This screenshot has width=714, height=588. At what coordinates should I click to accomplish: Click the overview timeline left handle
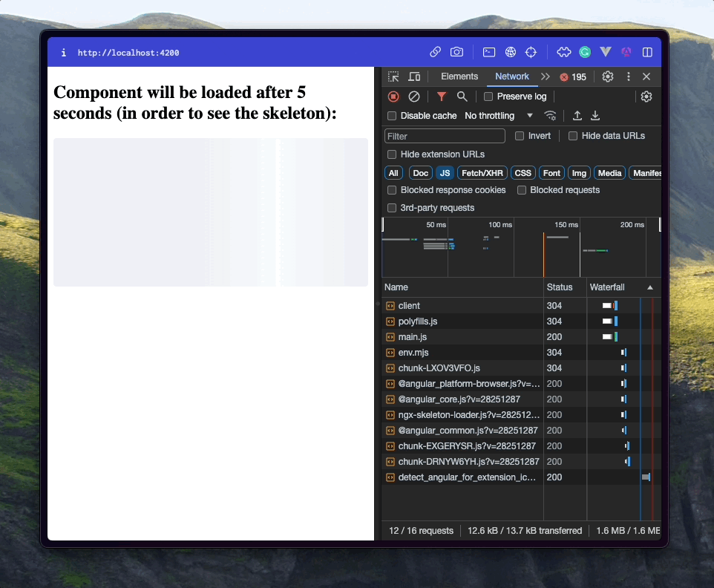coord(382,224)
